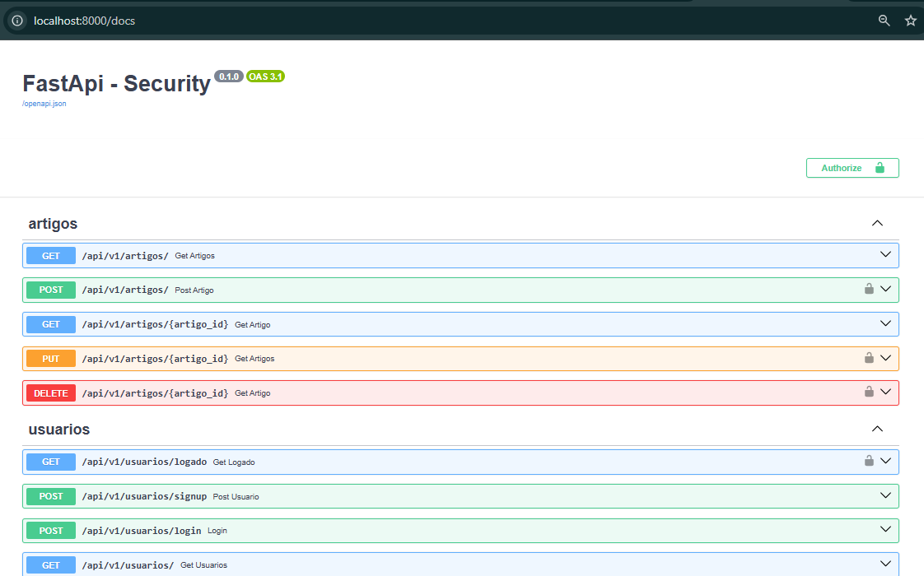Click the 0.1.0 version badge

pos(229,77)
